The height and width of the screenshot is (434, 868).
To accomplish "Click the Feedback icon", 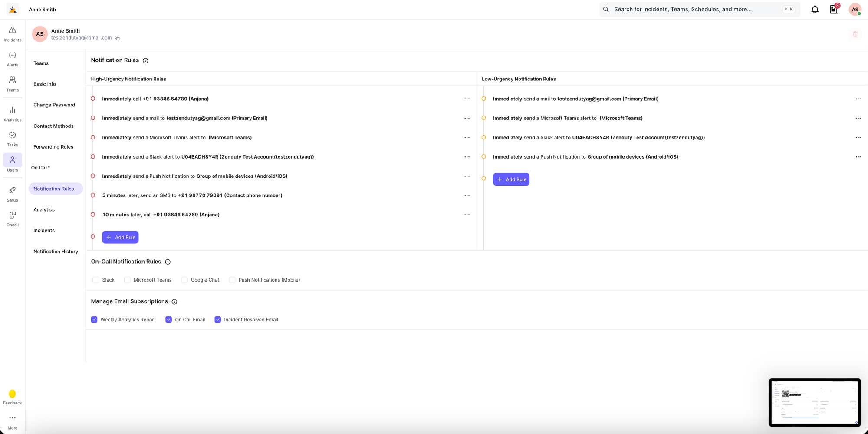I will tap(13, 397).
